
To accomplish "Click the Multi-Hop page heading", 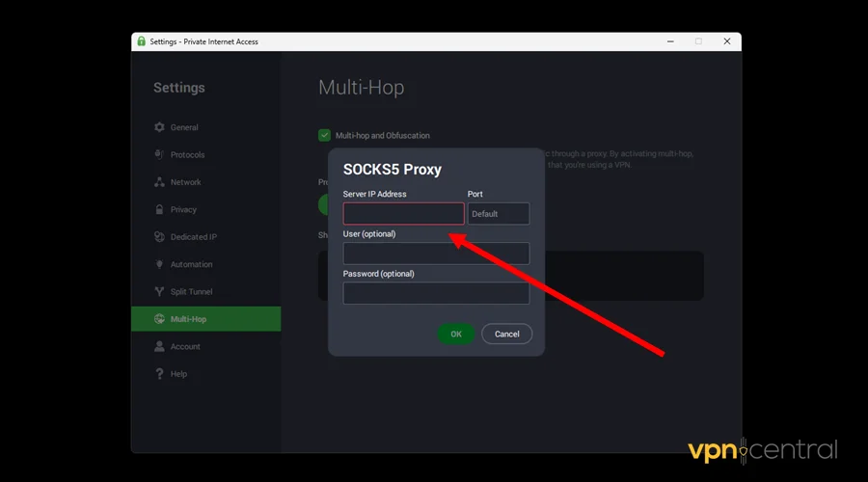I will (x=361, y=88).
